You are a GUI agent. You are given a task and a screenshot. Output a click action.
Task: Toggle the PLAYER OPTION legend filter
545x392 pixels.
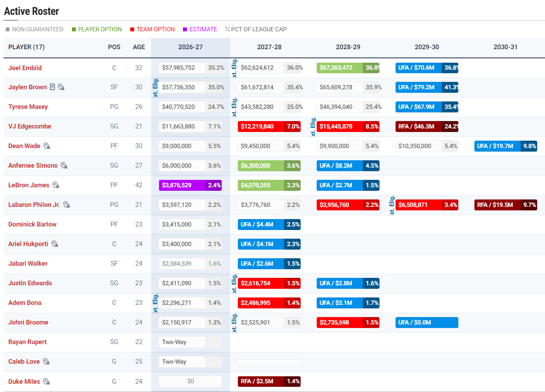point(97,29)
